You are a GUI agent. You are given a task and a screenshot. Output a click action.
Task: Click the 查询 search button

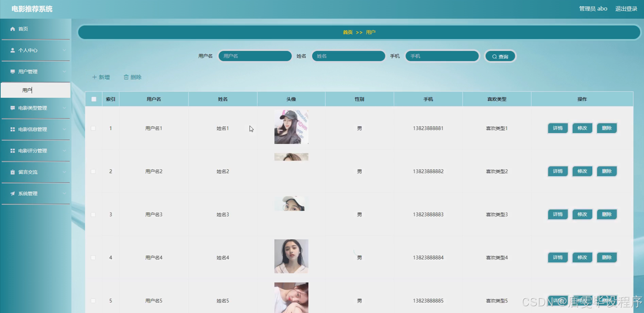(500, 57)
